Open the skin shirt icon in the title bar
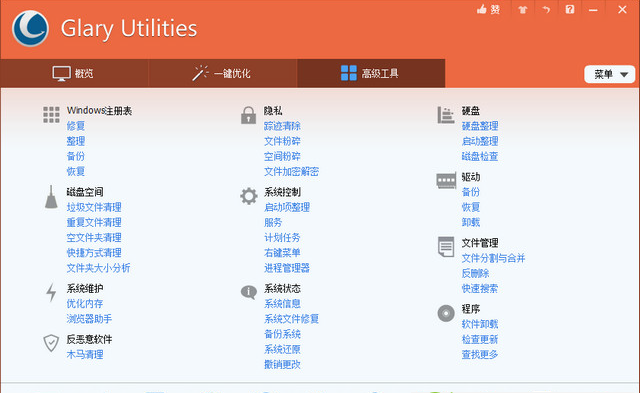Screen dimensions: 641x393 pos(522,9)
